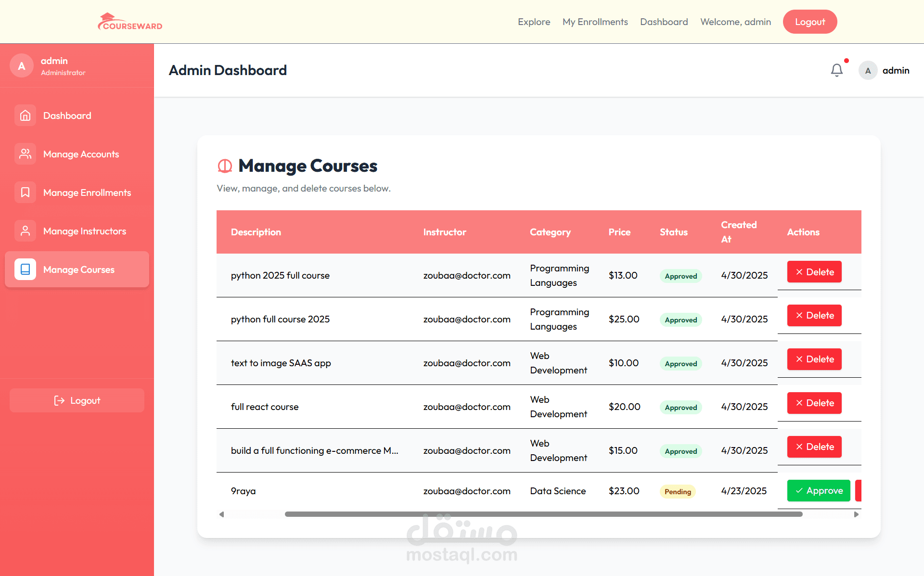Delete the python 2025 full course
Screen dimensions: 924x576
pos(814,272)
